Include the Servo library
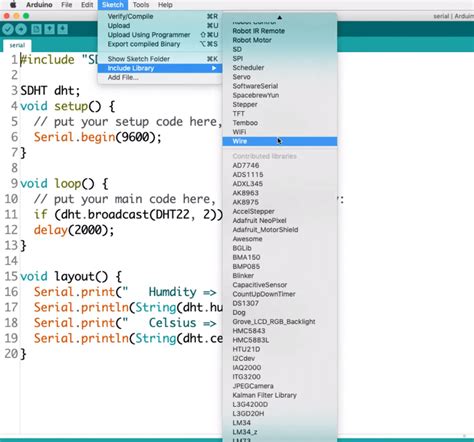 [280, 77]
